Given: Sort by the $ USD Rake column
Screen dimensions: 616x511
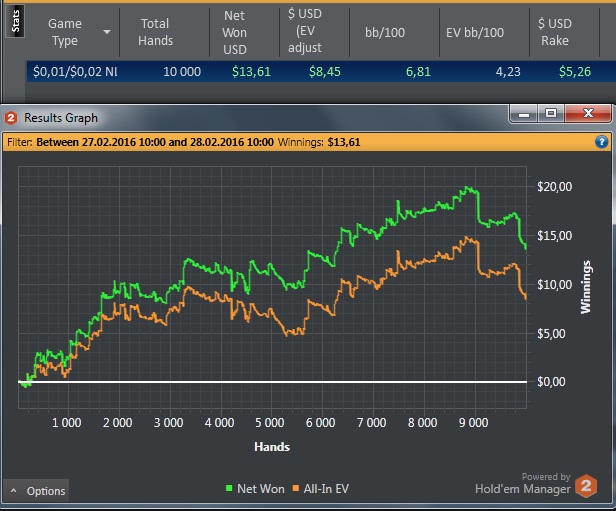Looking at the screenshot, I should click(x=555, y=32).
